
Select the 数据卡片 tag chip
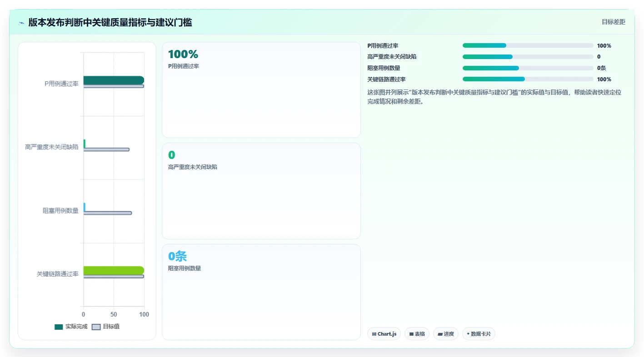tap(478, 334)
